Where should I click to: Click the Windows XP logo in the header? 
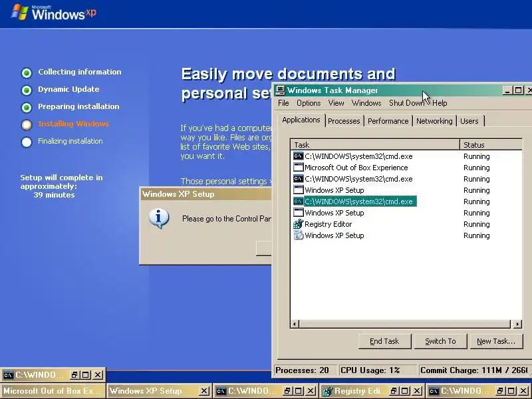(54, 13)
